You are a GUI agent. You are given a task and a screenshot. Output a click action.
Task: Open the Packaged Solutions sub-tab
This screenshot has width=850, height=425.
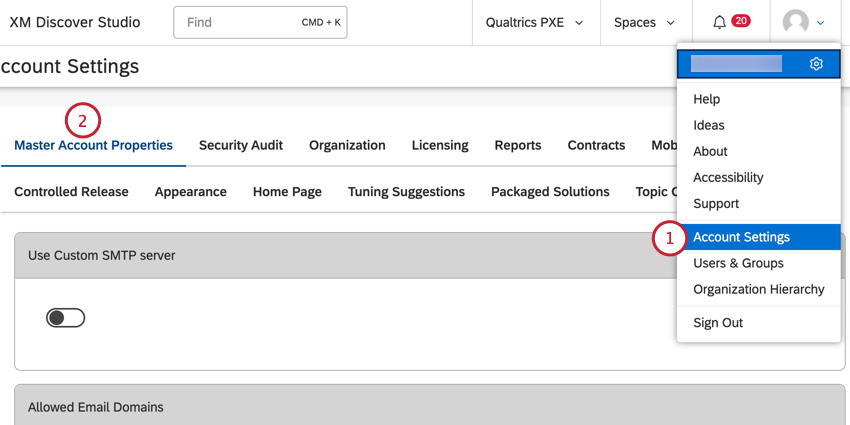point(550,191)
